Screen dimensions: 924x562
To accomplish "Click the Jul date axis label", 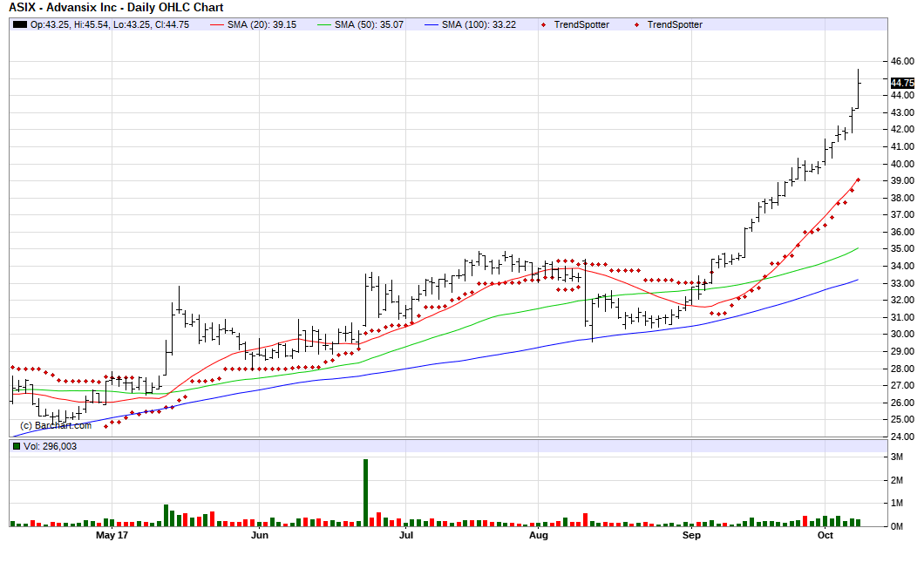I will 406,535.
